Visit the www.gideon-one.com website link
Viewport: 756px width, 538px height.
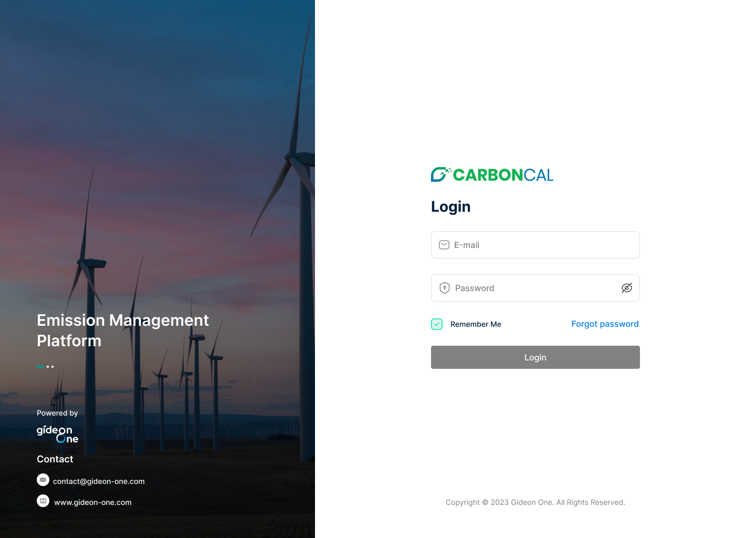click(x=93, y=502)
